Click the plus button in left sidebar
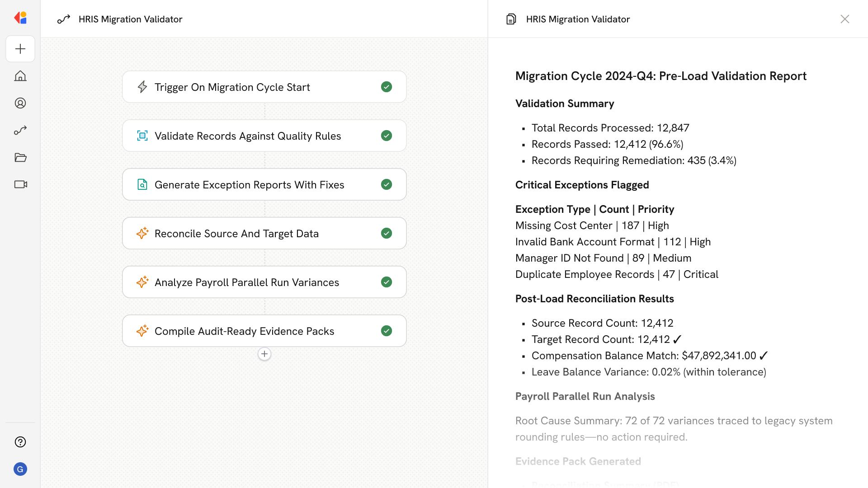Screen dimensions: 868x488 tap(20, 49)
